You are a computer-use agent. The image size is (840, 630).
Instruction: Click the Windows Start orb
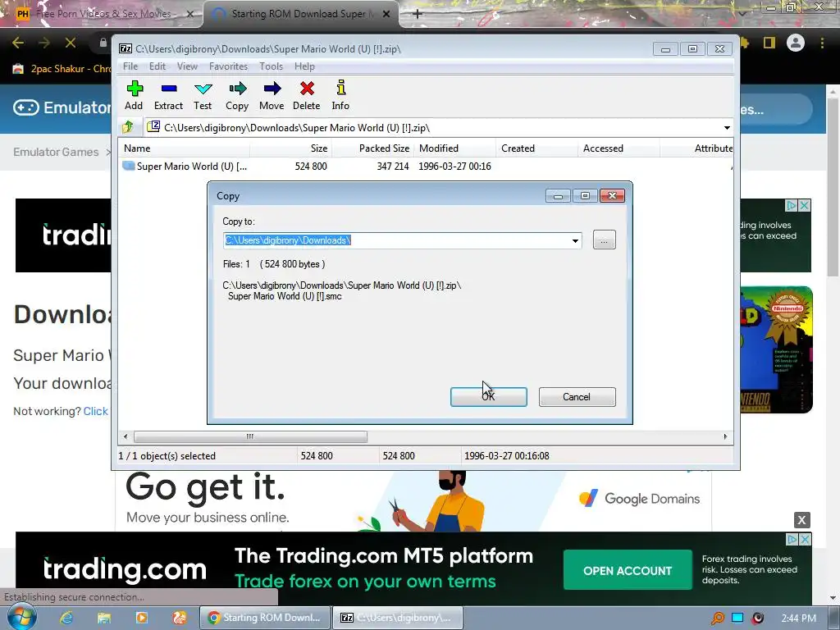point(21,617)
